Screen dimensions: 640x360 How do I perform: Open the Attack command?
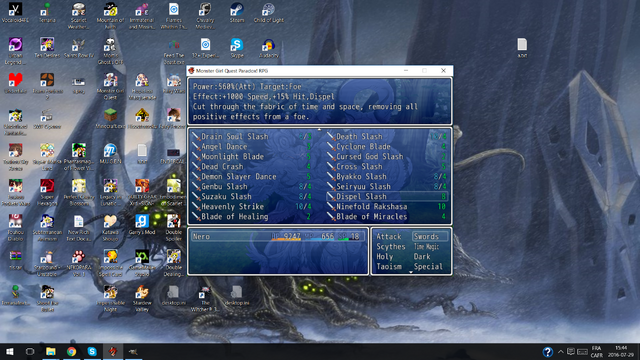(389, 236)
